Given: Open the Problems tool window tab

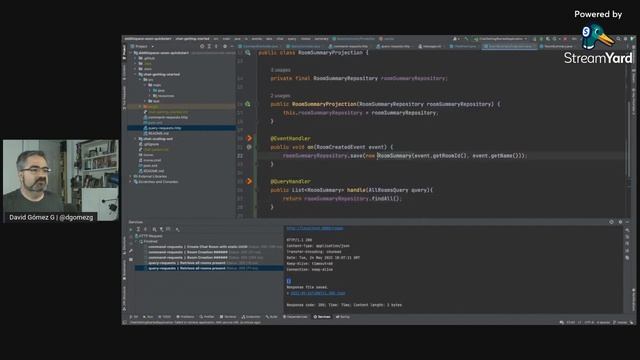Looking at the screenshot, I should click(185, 317).
